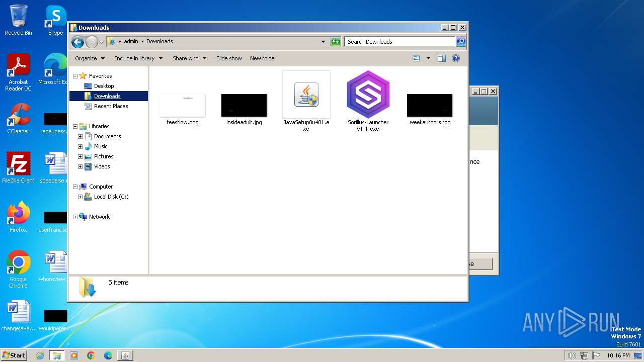Open the Firefox desktop shortcut
Viewport: 644px width, 362px height.
point(18,213)
